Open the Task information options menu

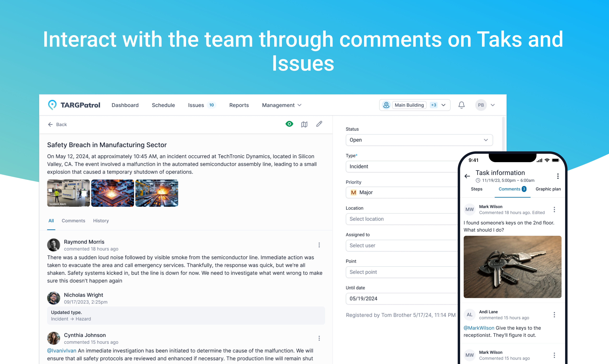click(558, 176)
